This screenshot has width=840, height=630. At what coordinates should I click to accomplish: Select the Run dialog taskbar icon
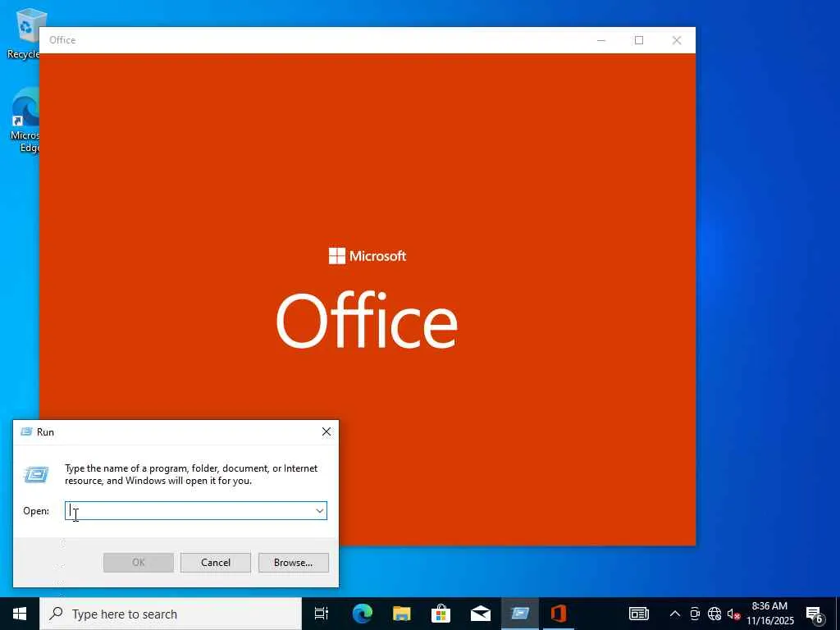[519, 614]
